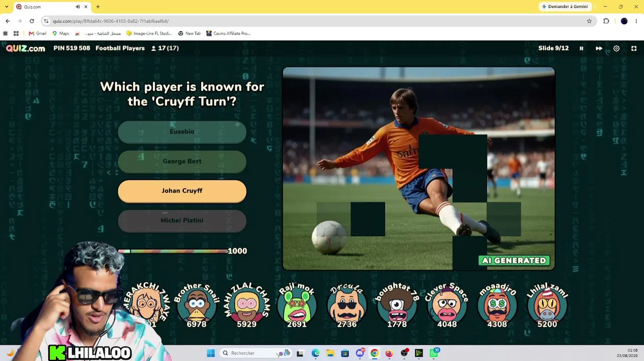The image size is (644, 361).
Task: Open the Maps bookmark
Action: pyautogui.click(x=61, y=34)
